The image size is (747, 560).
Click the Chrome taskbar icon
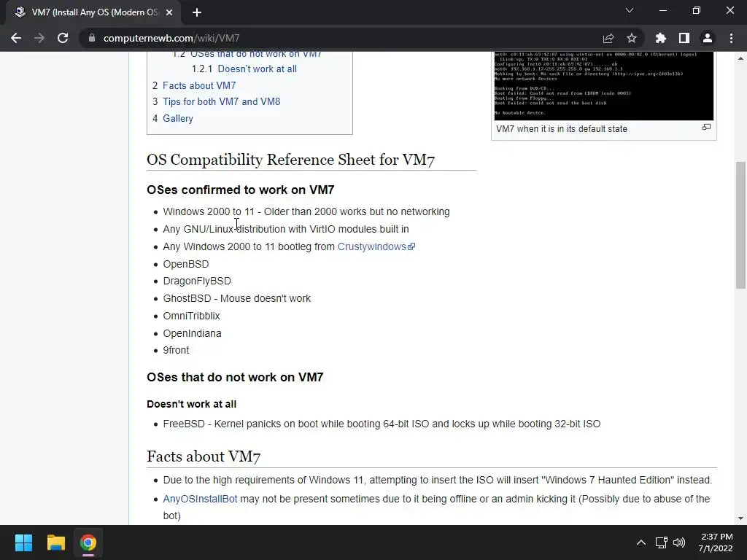88,542
